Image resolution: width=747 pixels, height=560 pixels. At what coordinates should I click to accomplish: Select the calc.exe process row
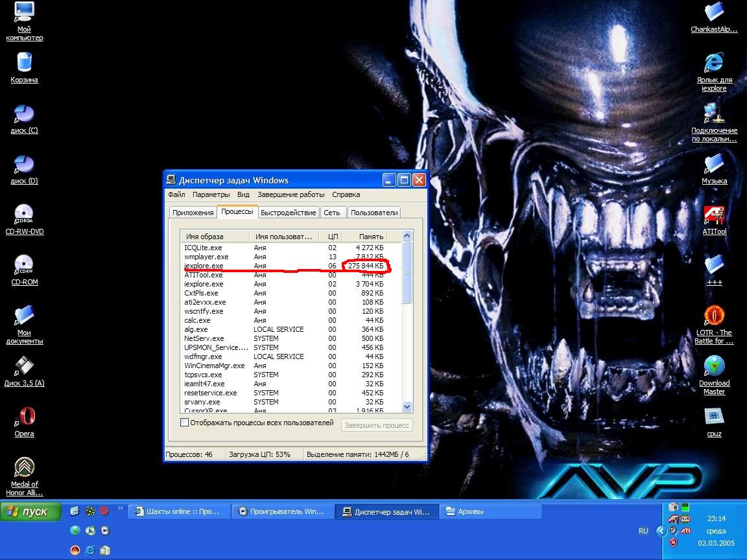click(x=290, y=320)
